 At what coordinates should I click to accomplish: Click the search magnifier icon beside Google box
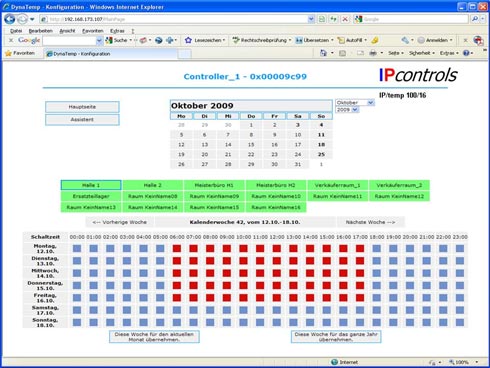pyautogui.click(x=475, y=19)
